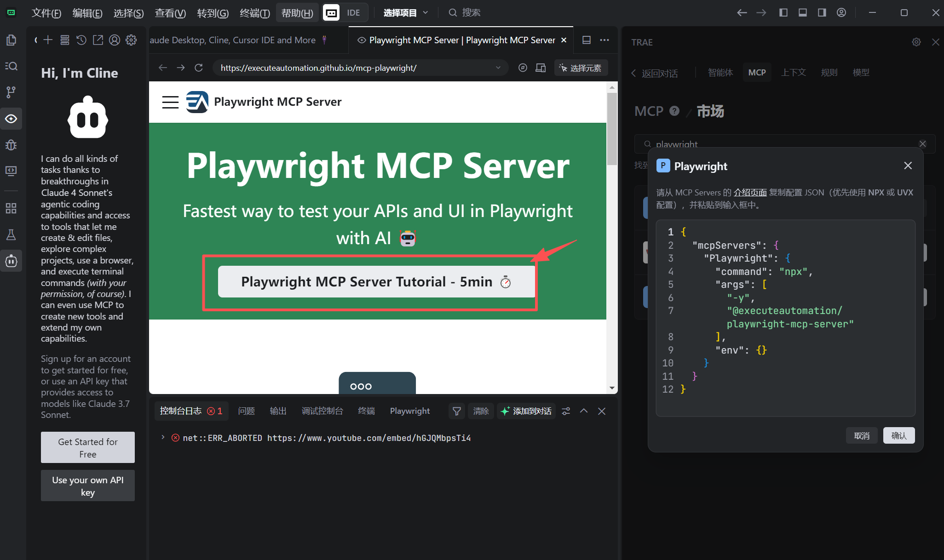Switch to the Playwright panel tab
The width and height of the screenshot is (944, 560).
(409, 411)
